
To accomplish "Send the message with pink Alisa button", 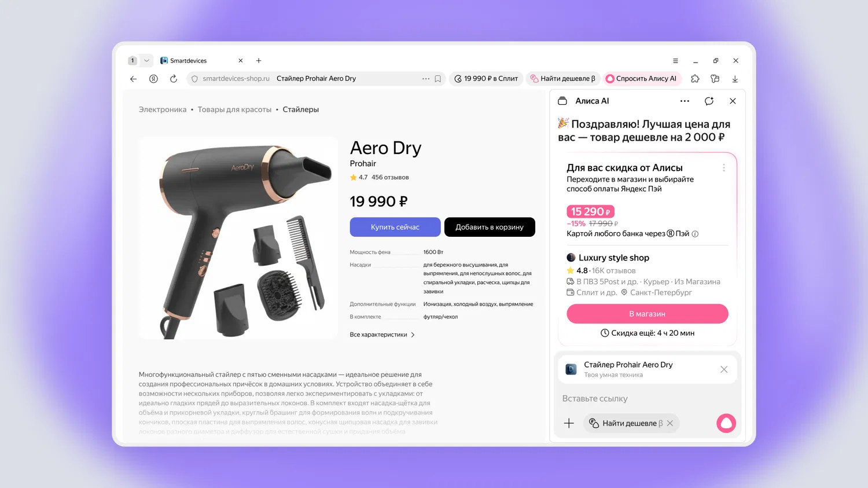I will point(726,423).
